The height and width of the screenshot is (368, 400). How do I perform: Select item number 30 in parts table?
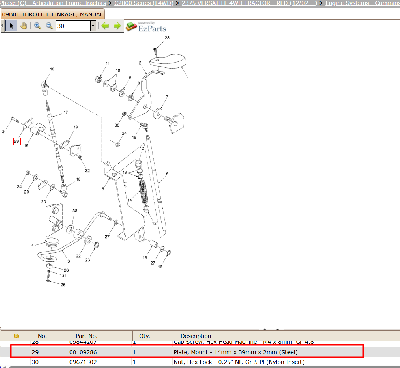35,362
